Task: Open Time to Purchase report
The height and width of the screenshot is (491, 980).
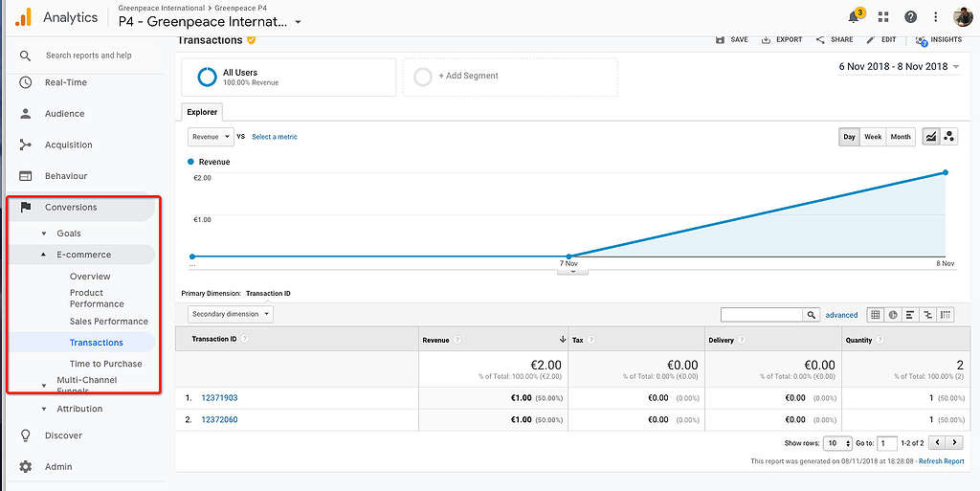Action: (x=105, y=364)
